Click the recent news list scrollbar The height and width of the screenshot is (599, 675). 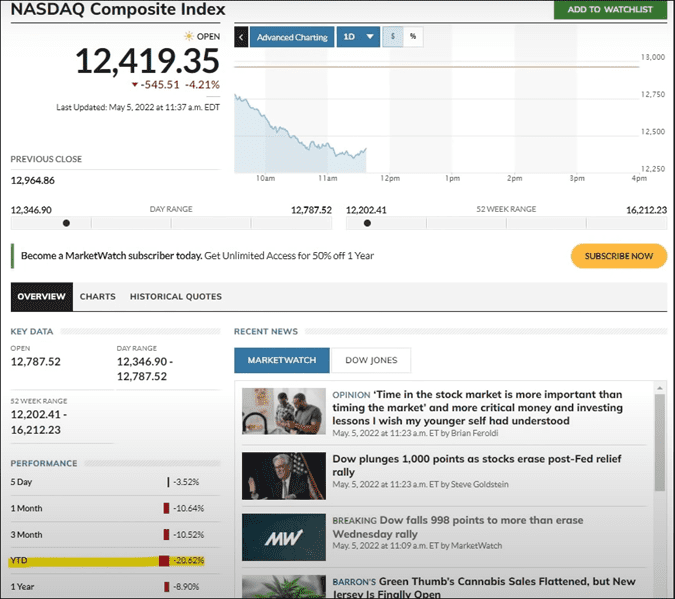point(658,442)
